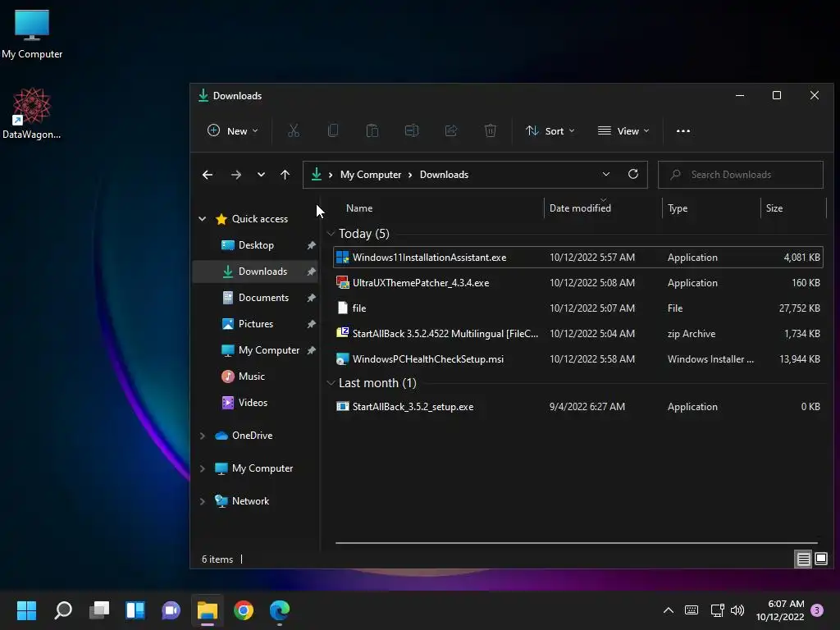Select Music in navigation pane
Screen dimensions: 840x630
click(x=255, y=377)
